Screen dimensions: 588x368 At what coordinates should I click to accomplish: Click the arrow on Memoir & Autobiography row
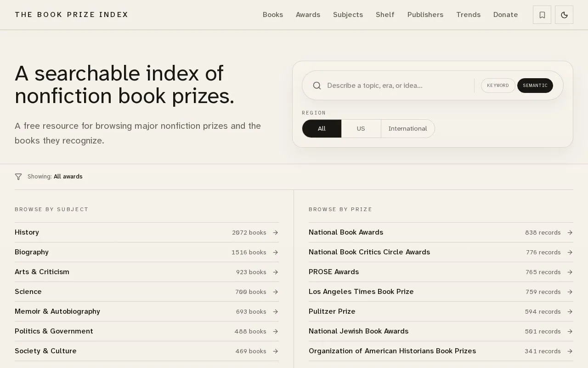[x=276, y=312]
